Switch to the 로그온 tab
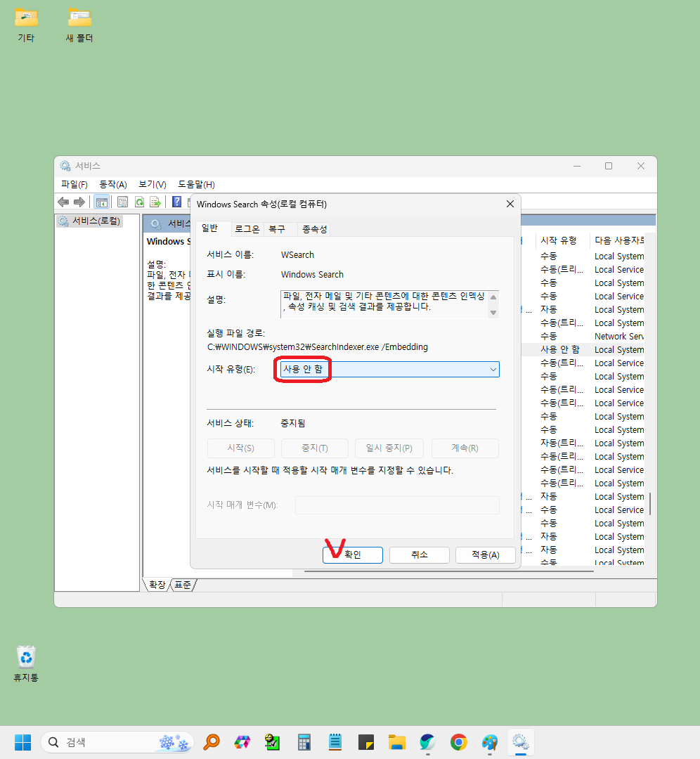700x759 pixels. (x=247, y=229)
